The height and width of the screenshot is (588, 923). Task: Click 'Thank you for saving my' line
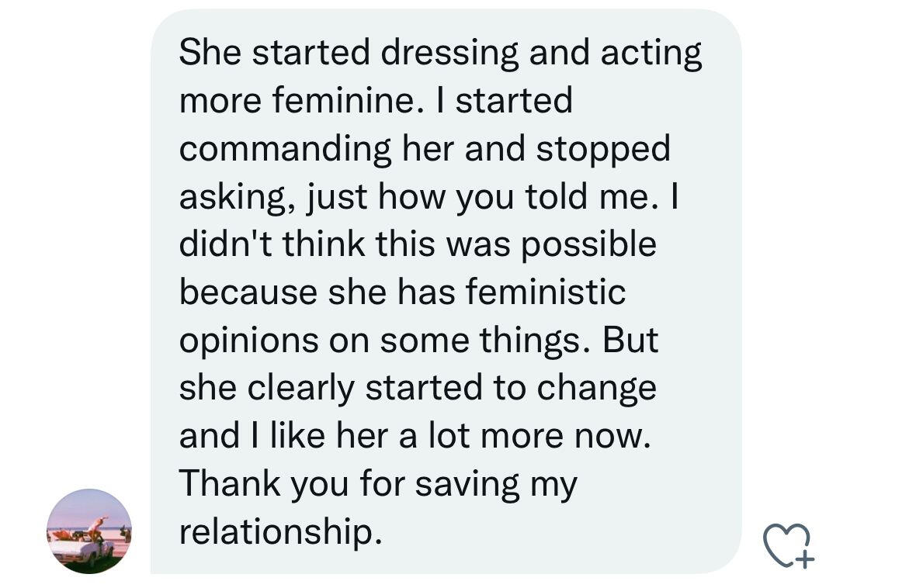click(x=378, y=484)
